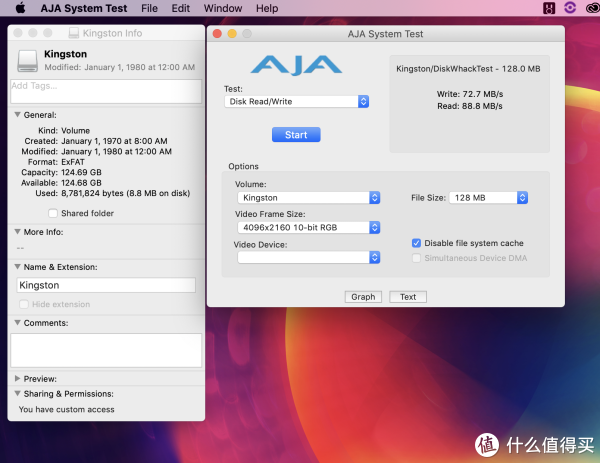This screenshot has width=600, height=463.
Task: Toggle the Shared folder checkbox
Action: pos(53,213)
